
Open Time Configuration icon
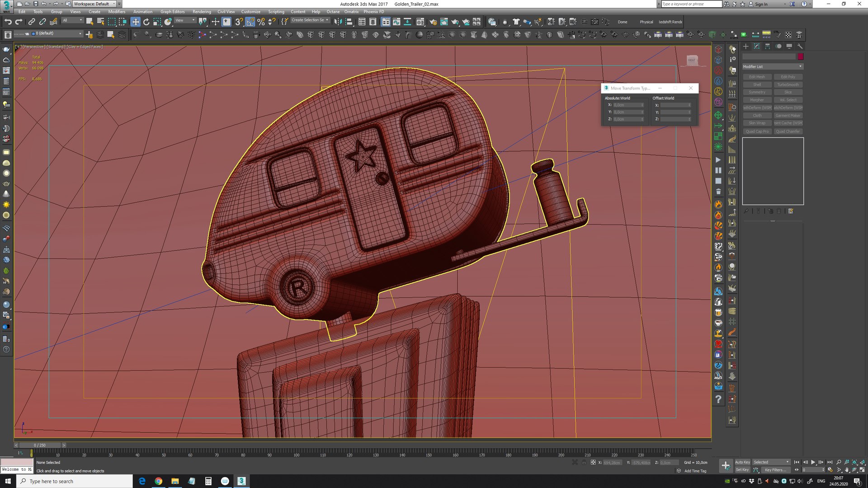[830, 470]
